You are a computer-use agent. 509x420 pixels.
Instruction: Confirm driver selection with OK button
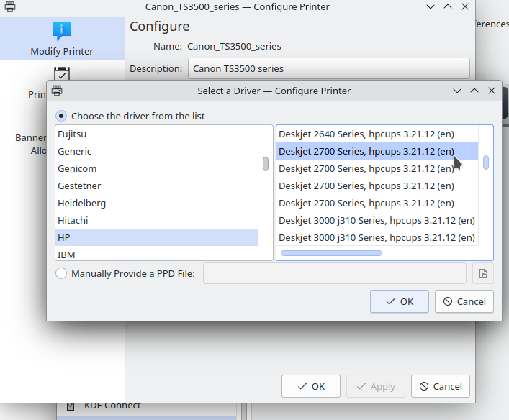[400, 301]
